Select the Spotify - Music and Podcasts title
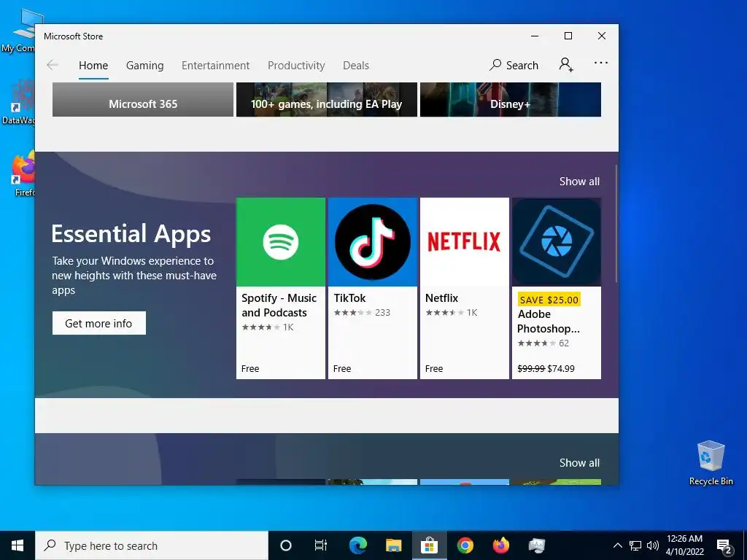Image resolution: width=747 pixels, height=560 pixels. coord(279,306)
